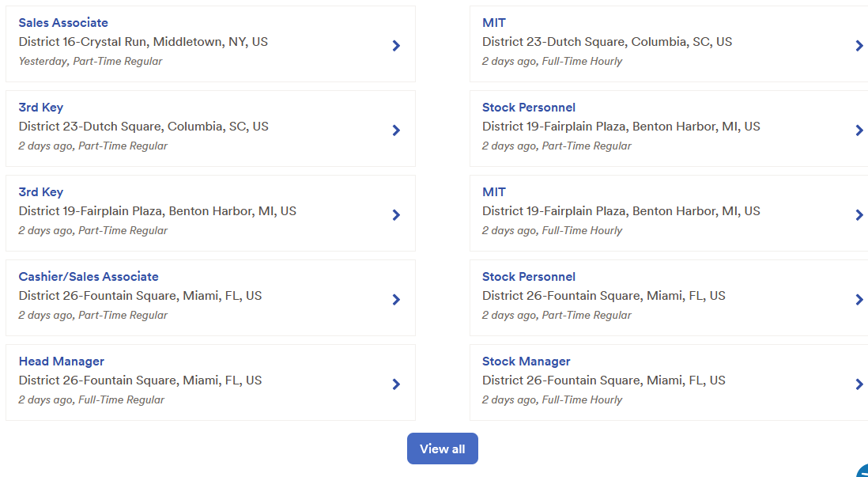
Task: Click chevron on MIT Columbia, SC listing
Action: (859, 46)
